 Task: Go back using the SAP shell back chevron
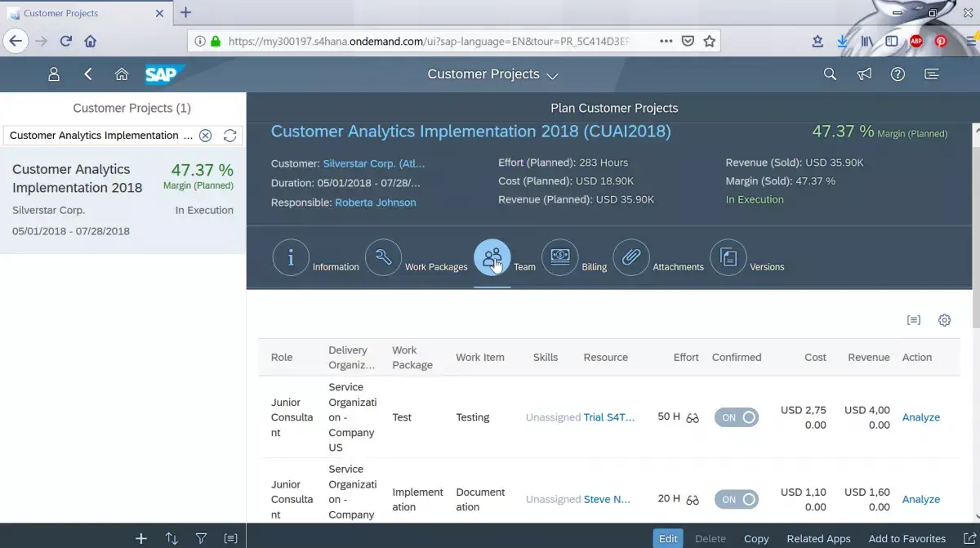click(x=88, y=74)
